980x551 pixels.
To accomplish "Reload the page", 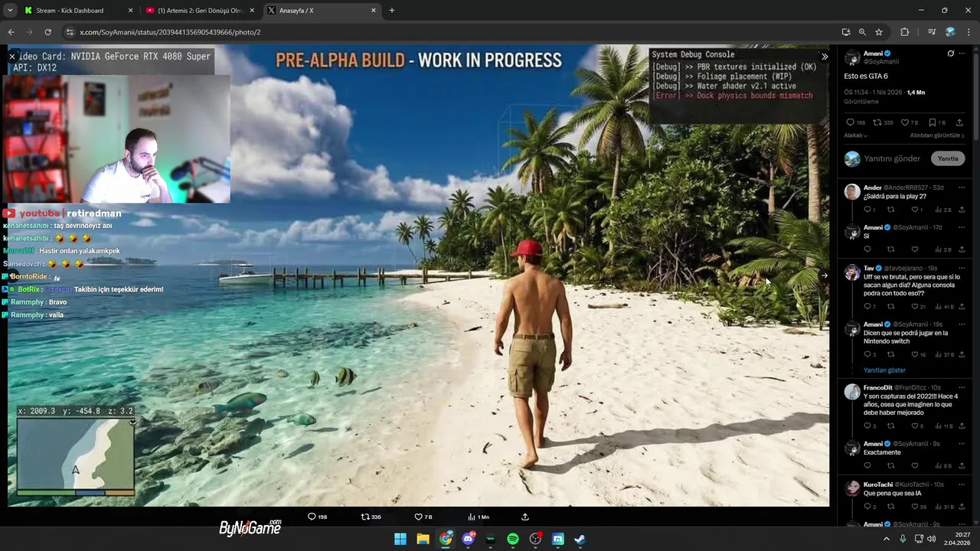I will [x=47, y=32].
